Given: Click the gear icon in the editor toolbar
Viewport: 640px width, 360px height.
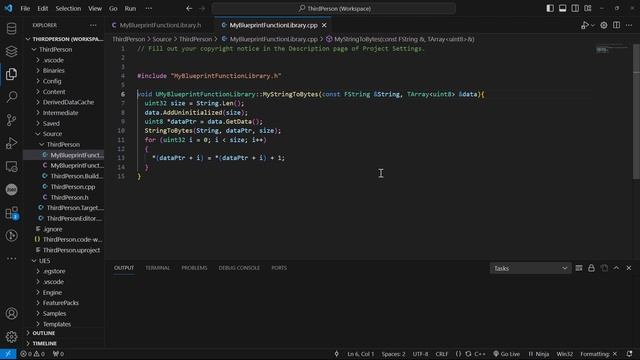Looking at the screenshot, I should point(604,25).
